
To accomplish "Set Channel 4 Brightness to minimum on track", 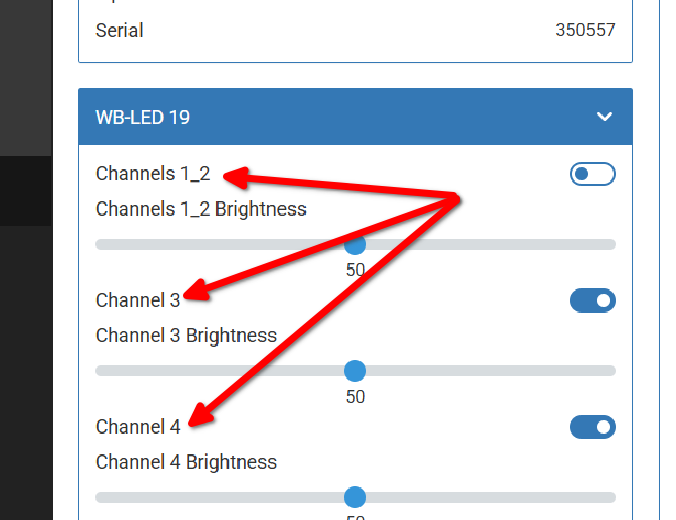I will coord(99,498).
